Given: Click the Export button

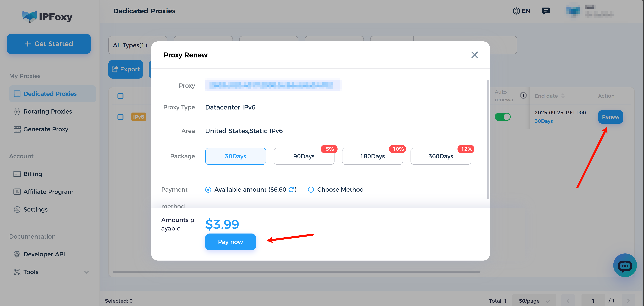Looking at the screenshot, I should tap(126, 69).
